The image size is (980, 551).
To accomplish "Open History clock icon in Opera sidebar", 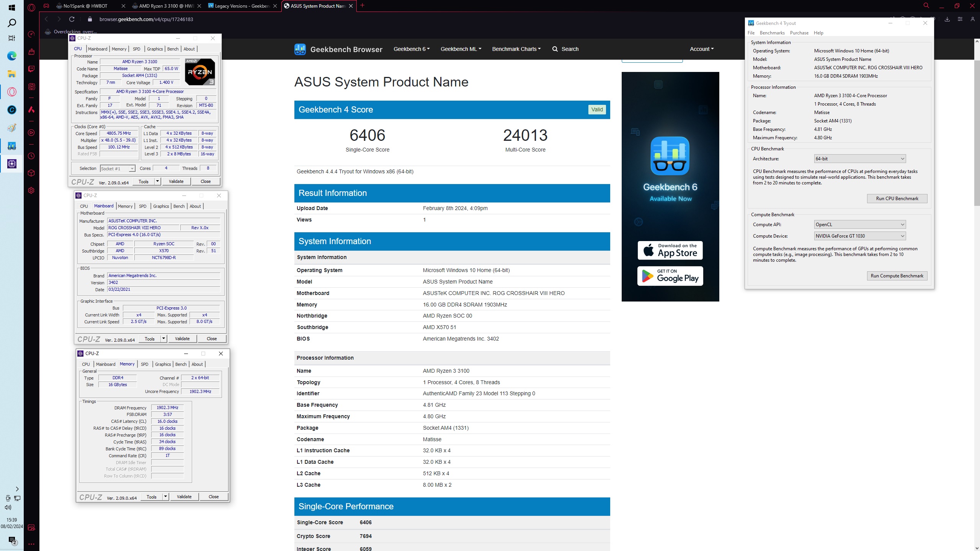I will click(x=31, y=156).
